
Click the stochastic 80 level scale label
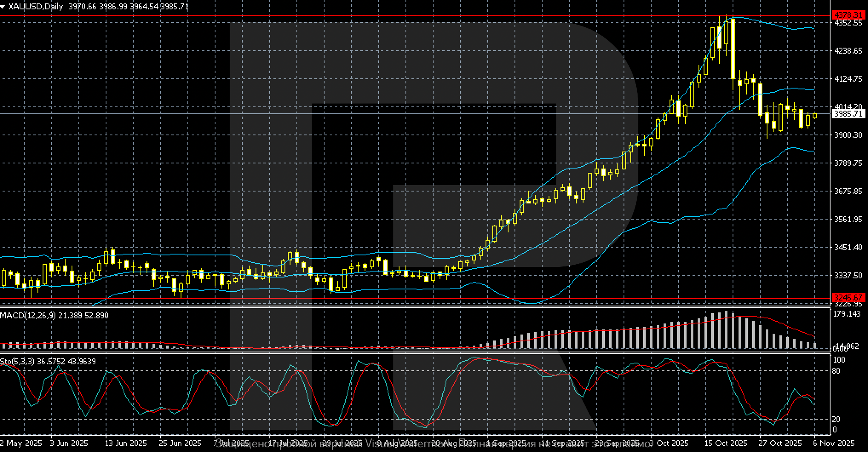pyautogui.click(x=836, y=371)
